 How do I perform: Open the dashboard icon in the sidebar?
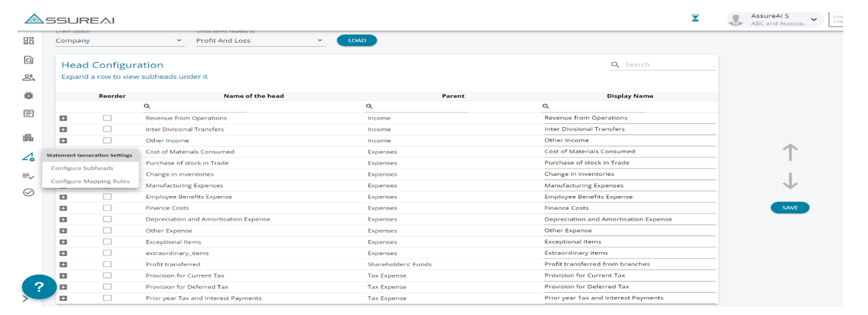(x=28, y=41)
